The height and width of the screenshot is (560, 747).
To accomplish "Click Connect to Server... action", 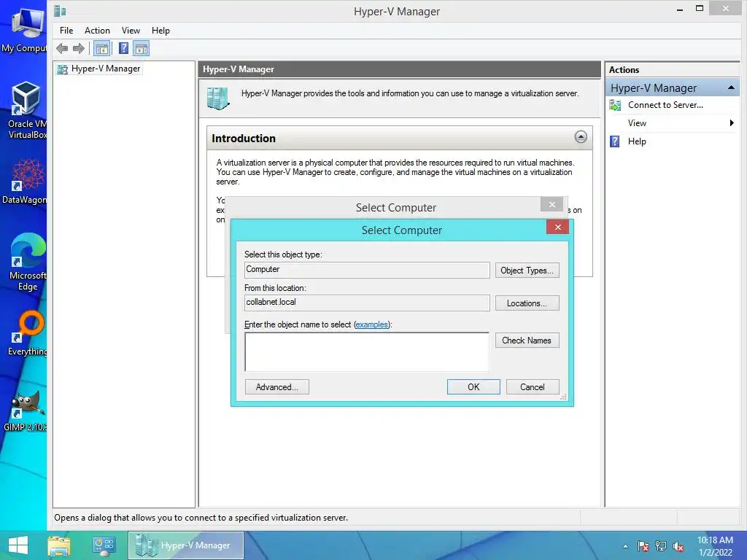I will pyautogui.click(x=665, y=105).
